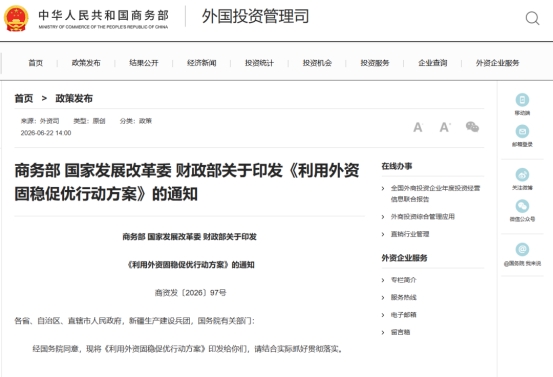
Task: Open the 关注微博 Weibo icon
Action: click(522, 175)
